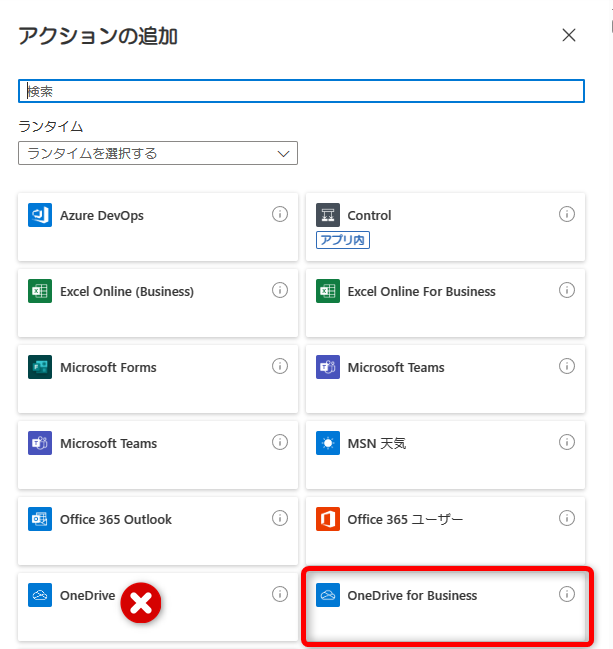Open info for Microsoft Teams next to Forms
Image resolution: width=613 pixels, height=649 pixels.
(567, 366)
